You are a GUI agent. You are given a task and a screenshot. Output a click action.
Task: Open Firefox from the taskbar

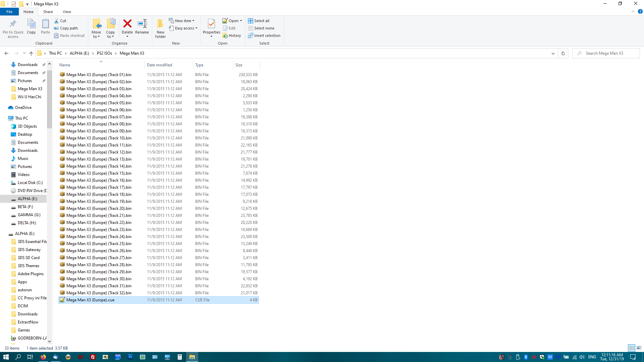click(x=43, y=357)
